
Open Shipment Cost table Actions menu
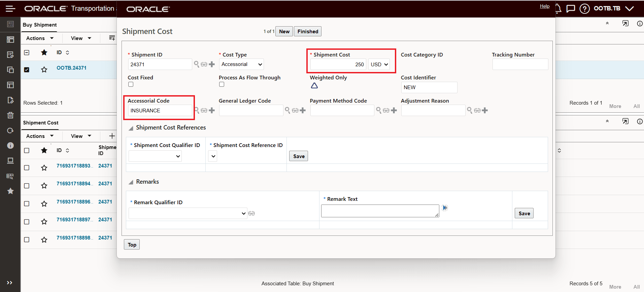tap(40, 136)
